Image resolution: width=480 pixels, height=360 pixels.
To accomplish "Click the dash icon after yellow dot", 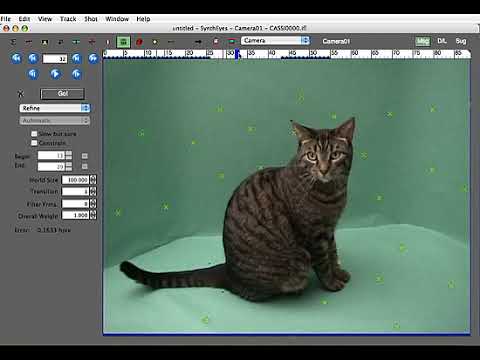I will [171, 42].
